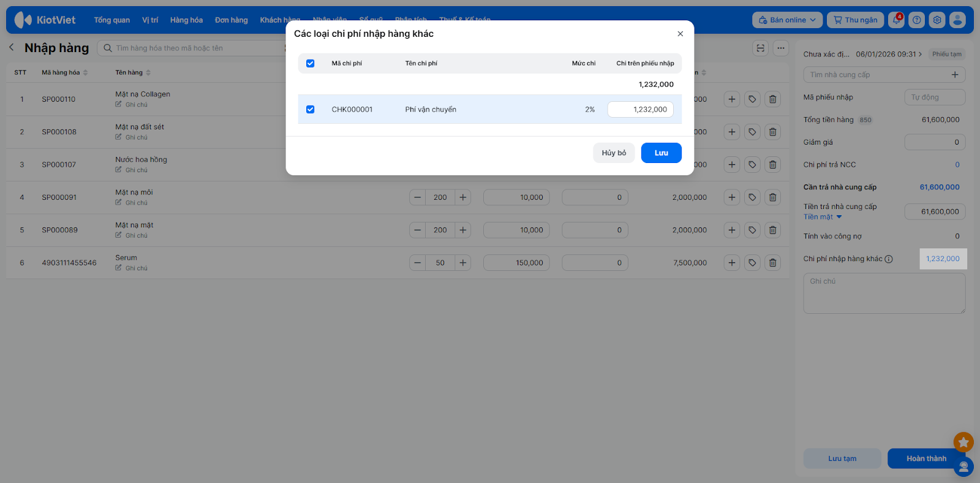Open the help question mark icon

[916, 20]
